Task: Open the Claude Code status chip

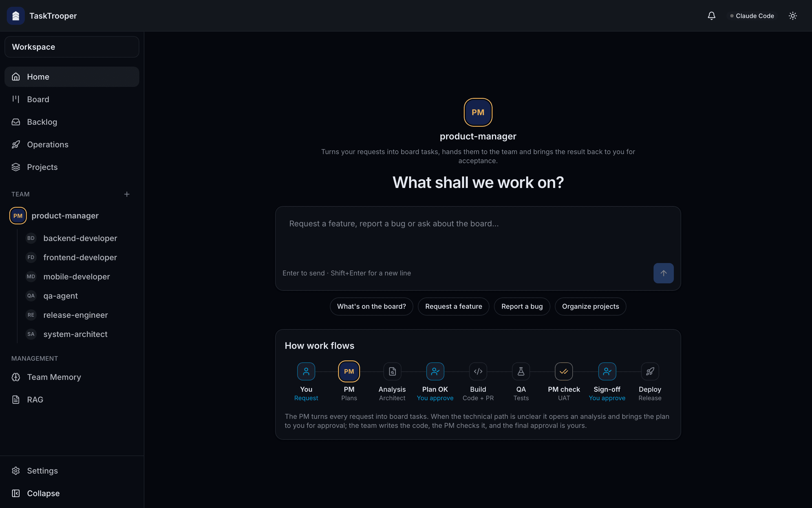Action: point(752,16)
